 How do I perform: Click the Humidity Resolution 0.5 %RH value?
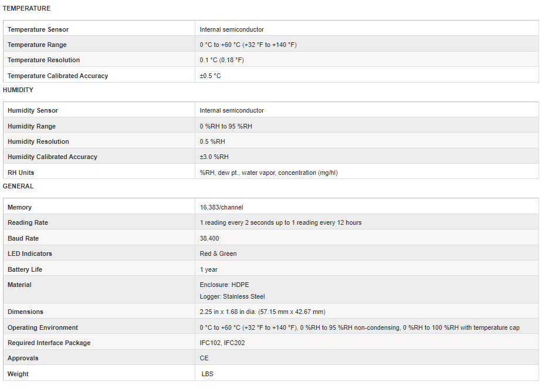pos(212,142)
